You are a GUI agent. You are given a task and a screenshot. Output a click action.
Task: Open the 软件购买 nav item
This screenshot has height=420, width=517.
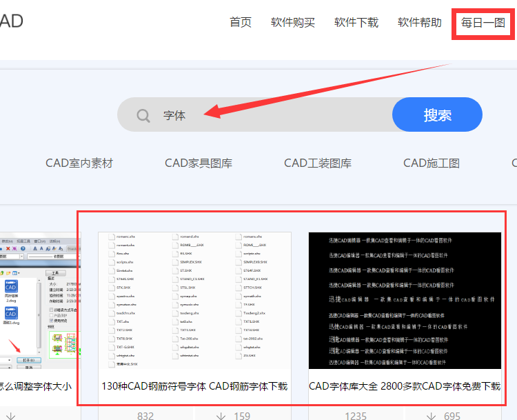[293, 23]
